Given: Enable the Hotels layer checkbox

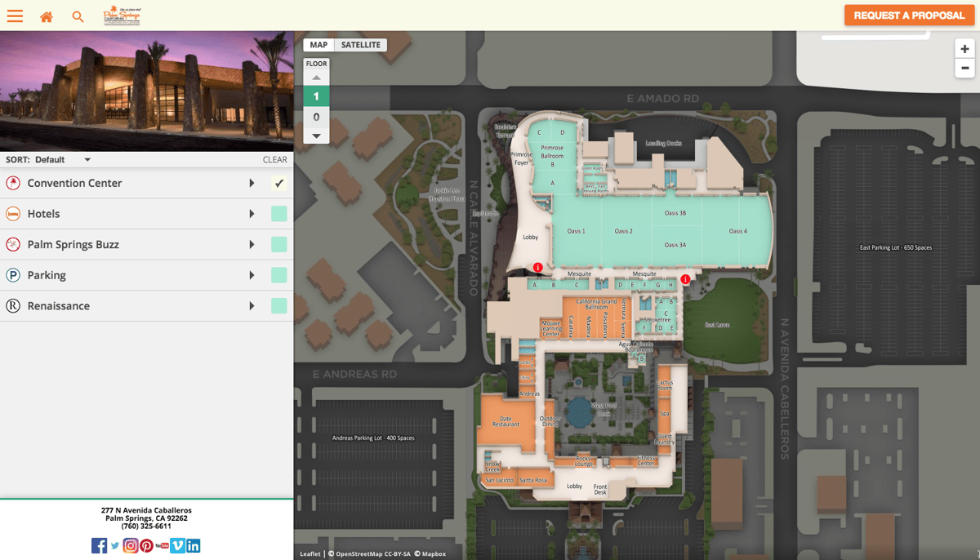Looking at the screenshot, I should tap(278, 213).
